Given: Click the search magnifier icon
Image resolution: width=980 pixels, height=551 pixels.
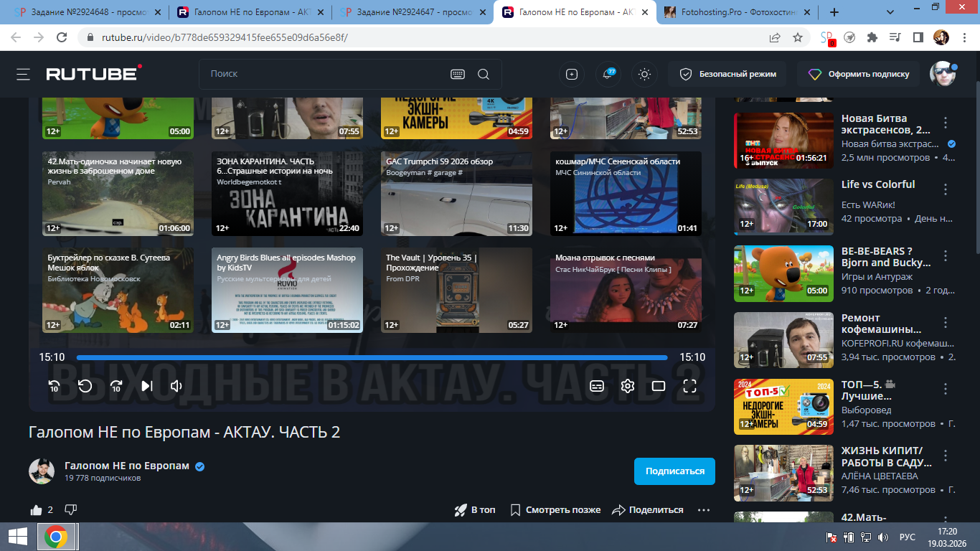Looking at the screenshot, I should pos(484,74).
